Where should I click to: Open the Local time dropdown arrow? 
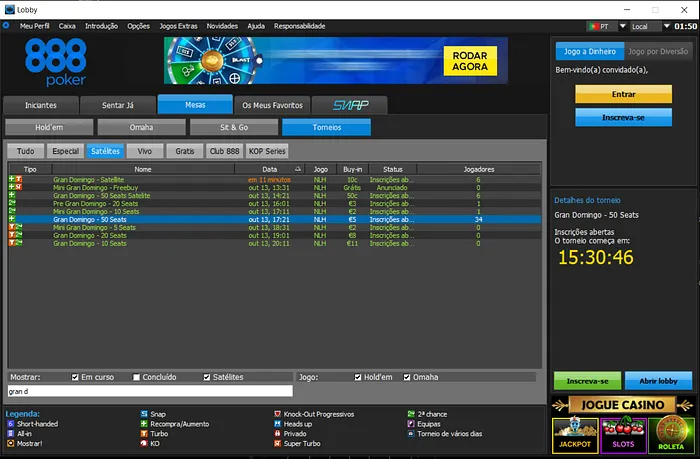point(667,26)
